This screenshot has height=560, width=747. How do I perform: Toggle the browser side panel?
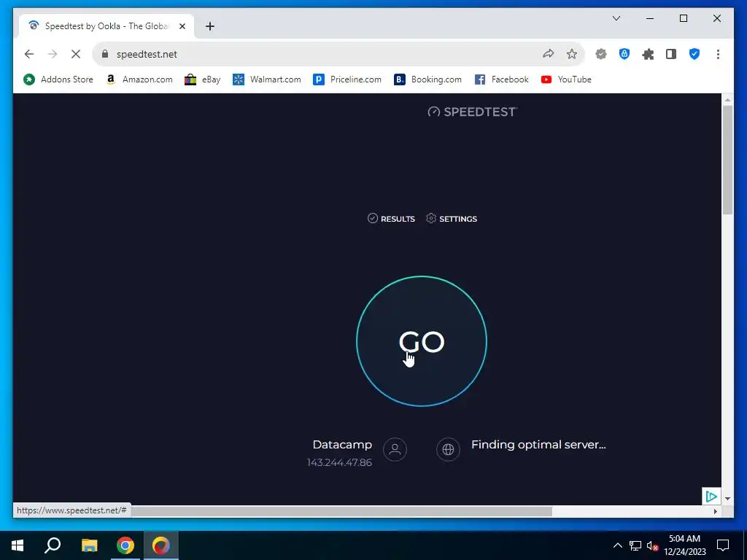click(x=671, y=54)
